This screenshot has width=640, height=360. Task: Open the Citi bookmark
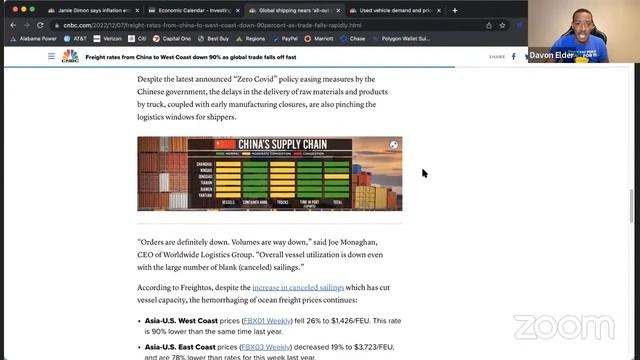[137, 39]
